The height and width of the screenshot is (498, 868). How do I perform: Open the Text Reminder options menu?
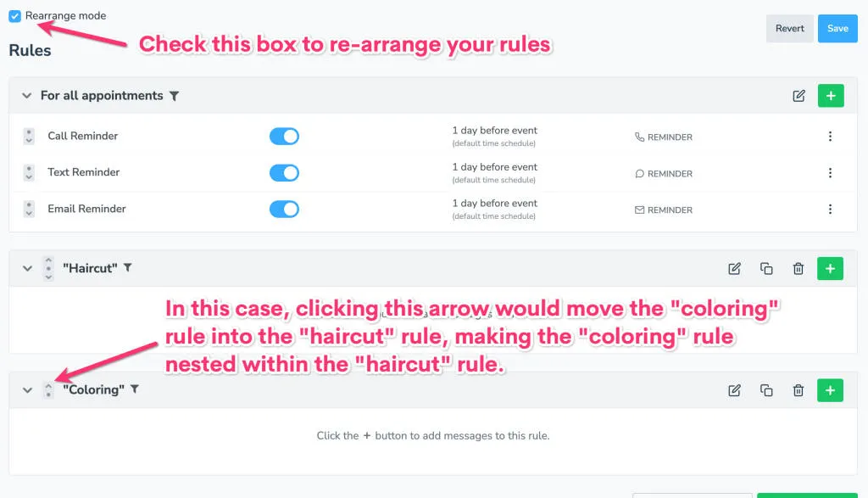point(831,172)
